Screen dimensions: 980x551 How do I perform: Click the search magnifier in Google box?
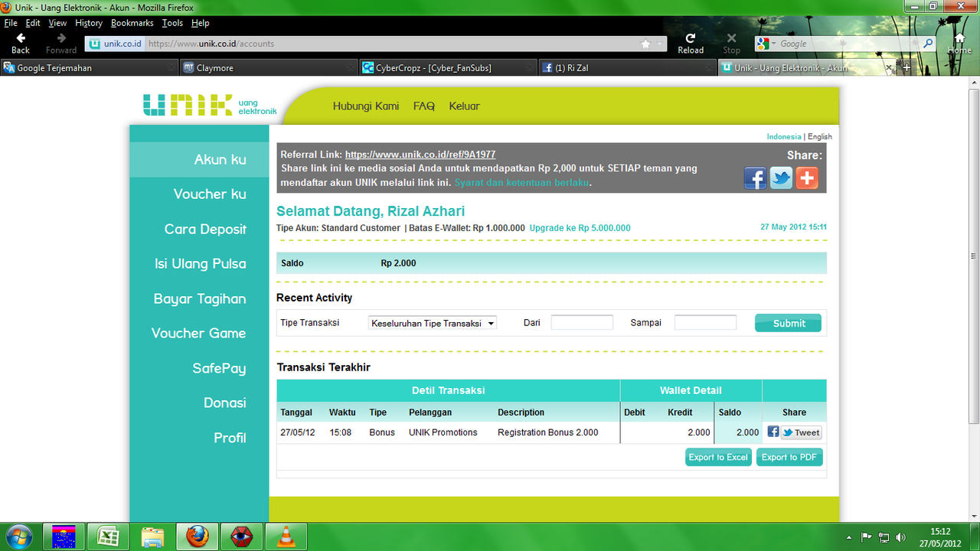[x=928, y=44]
